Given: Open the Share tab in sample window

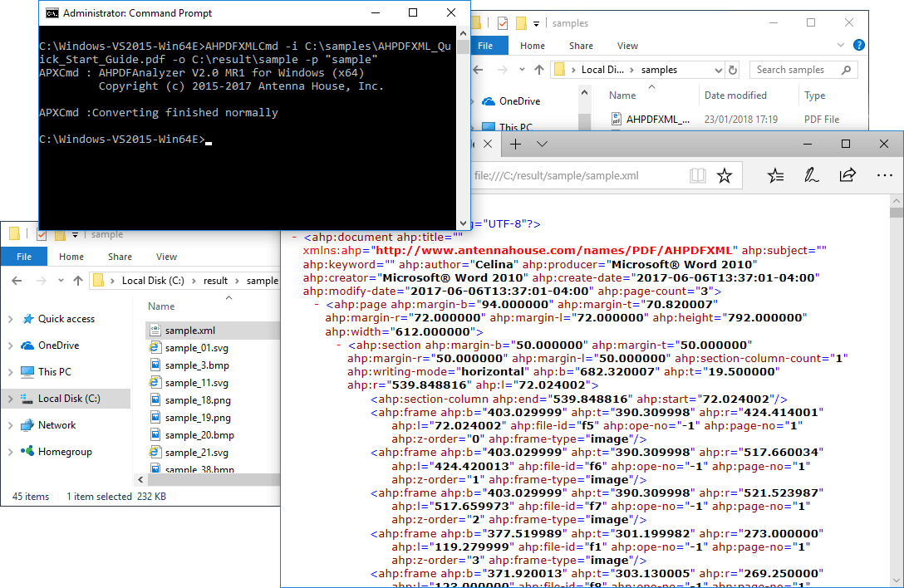Looking at the screenshot, I should [x=120, y=257].
